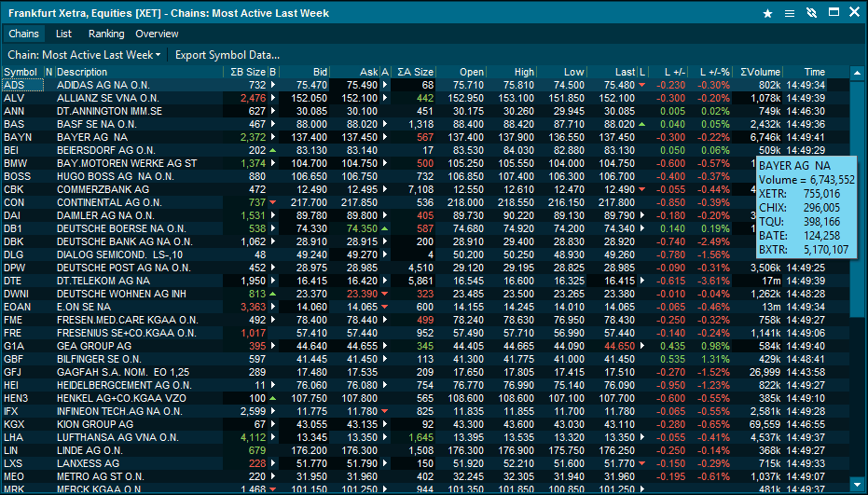Open the hamburger menu icon in title bar
The image size is (868, 495).
coord(790,13)
